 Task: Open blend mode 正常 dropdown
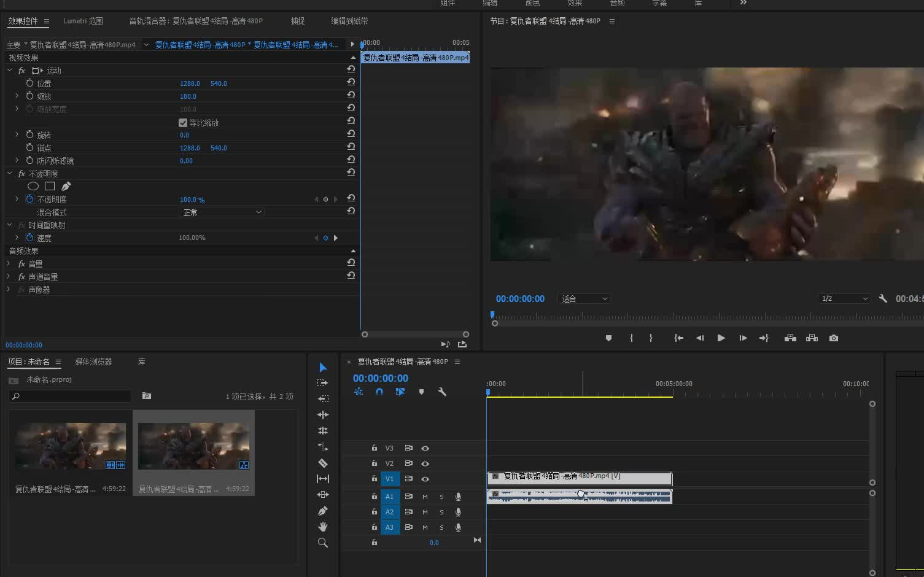(221, 212)
